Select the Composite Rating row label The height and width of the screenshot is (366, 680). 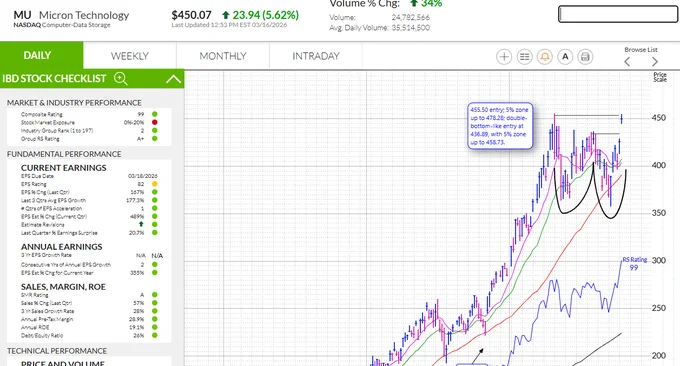point(42,114)
